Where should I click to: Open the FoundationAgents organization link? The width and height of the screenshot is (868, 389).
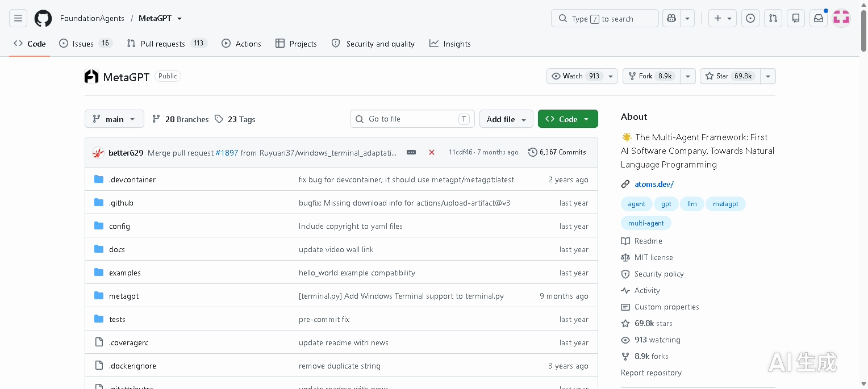point(92,18)
